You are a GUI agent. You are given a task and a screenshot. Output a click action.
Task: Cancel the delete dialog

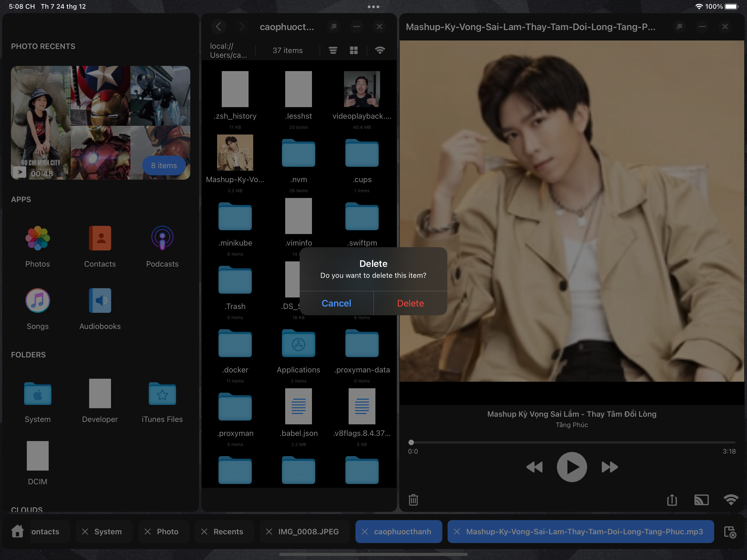[x=336, y=303]
